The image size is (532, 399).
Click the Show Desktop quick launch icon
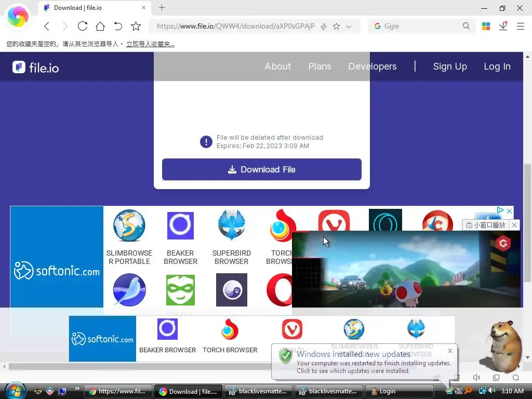62,391
